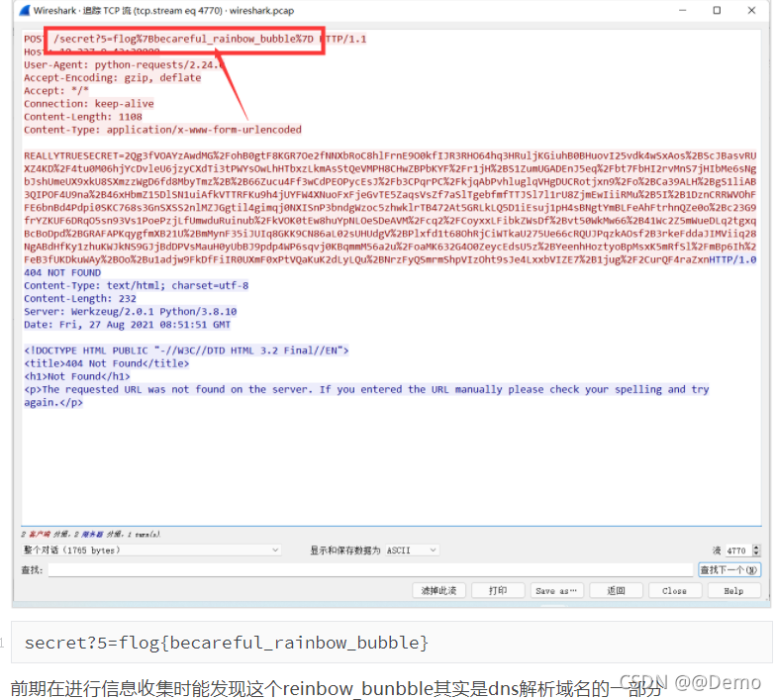Click 'Content-Type: application/x-www-form-urlencoded' line
776x700 pixels.
[162, 130]
